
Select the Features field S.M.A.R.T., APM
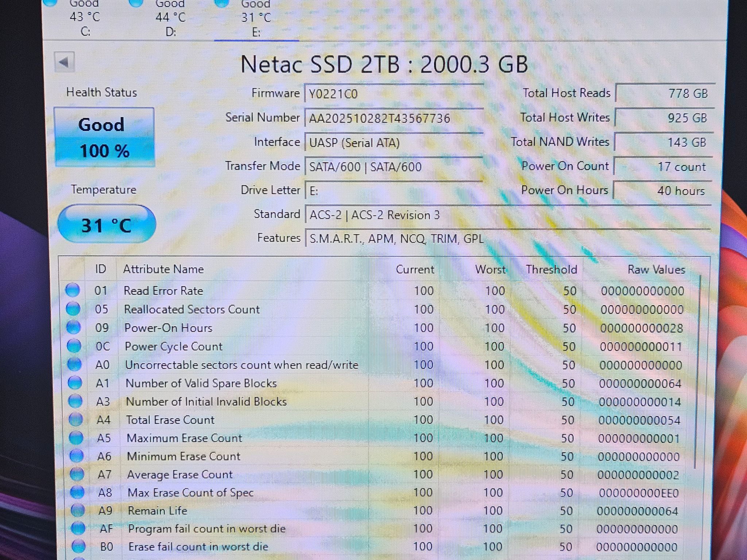(x=508, y=239)
